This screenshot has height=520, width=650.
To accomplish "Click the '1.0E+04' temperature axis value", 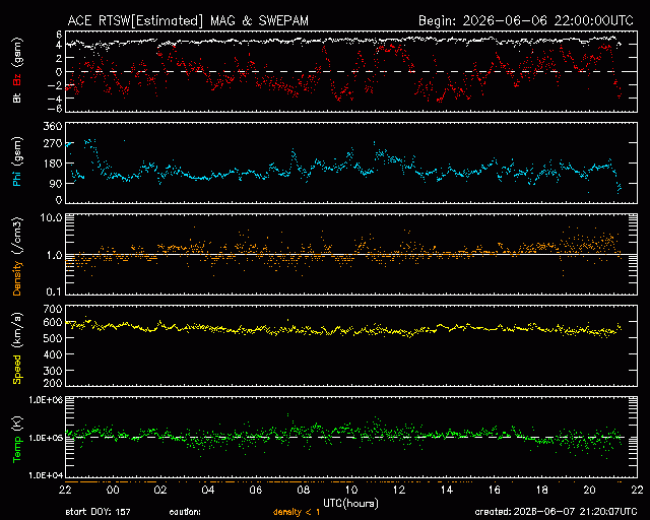I will [46, 475].
